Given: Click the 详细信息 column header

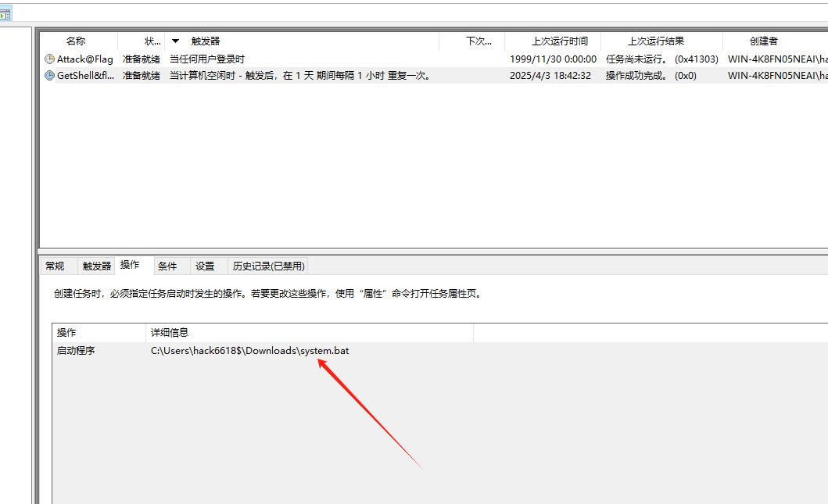Looking at the screenshot, I should point(170,334).
